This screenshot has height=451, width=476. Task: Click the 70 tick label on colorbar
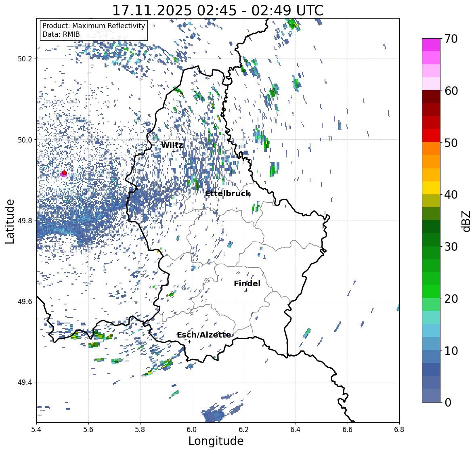(451, 39)
